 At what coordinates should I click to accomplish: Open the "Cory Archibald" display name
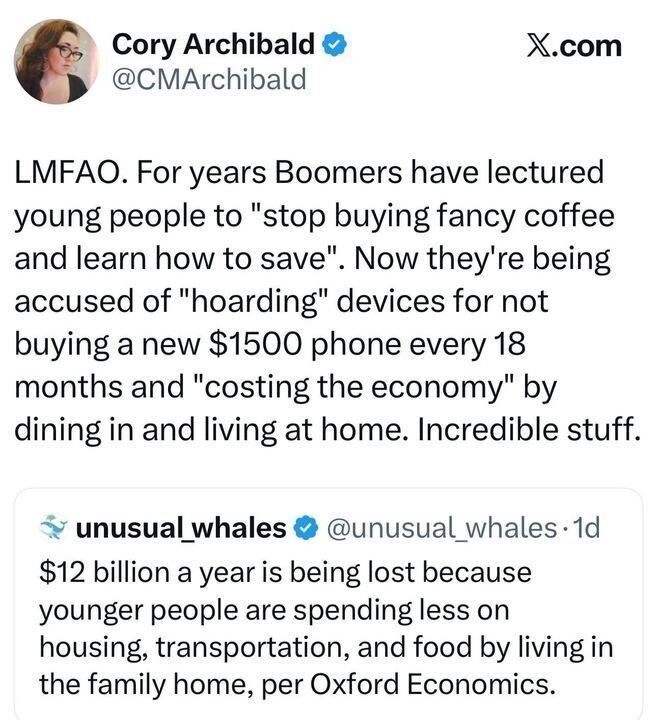click(214, 44)
